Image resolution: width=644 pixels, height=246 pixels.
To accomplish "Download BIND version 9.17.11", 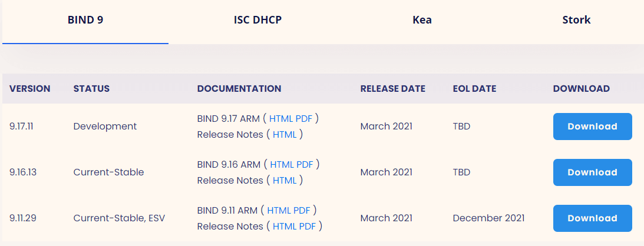I will tap(592, 127).
